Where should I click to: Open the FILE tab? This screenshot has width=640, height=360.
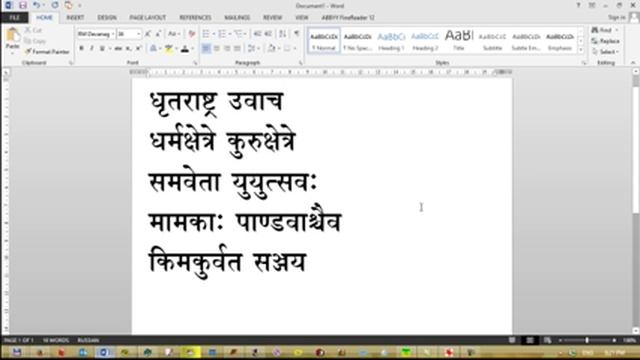tap(15, 18)
